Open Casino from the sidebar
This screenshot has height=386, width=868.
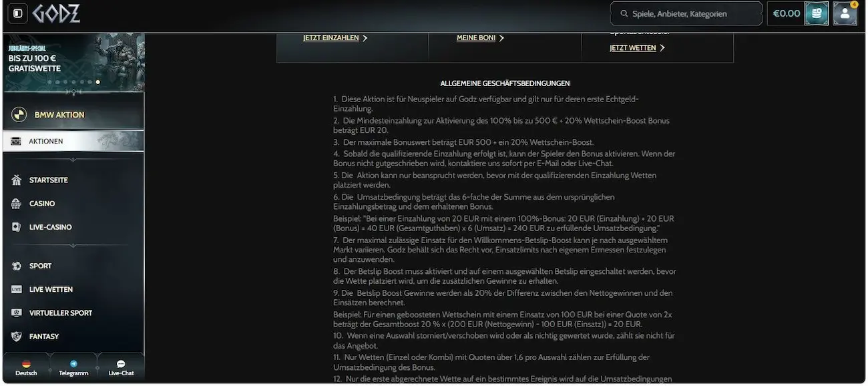pos(42,204)
